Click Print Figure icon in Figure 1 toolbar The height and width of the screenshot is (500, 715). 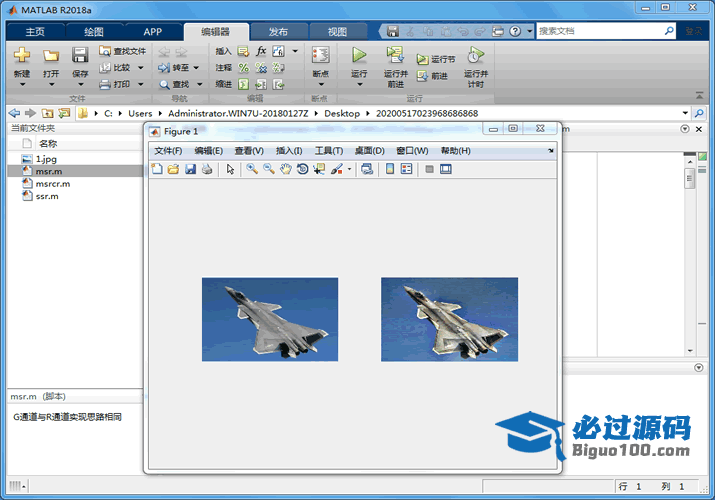point(207,169)
